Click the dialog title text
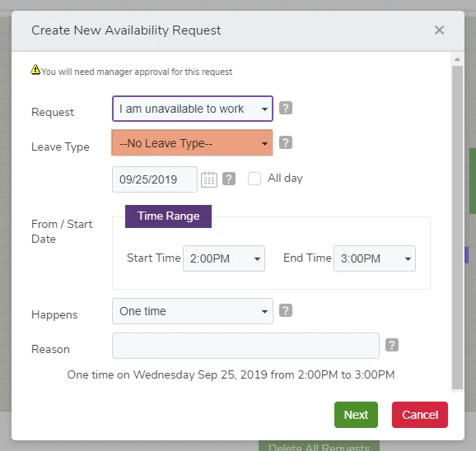The height and width of the screenshot is (451, 476). pos(126,30)
